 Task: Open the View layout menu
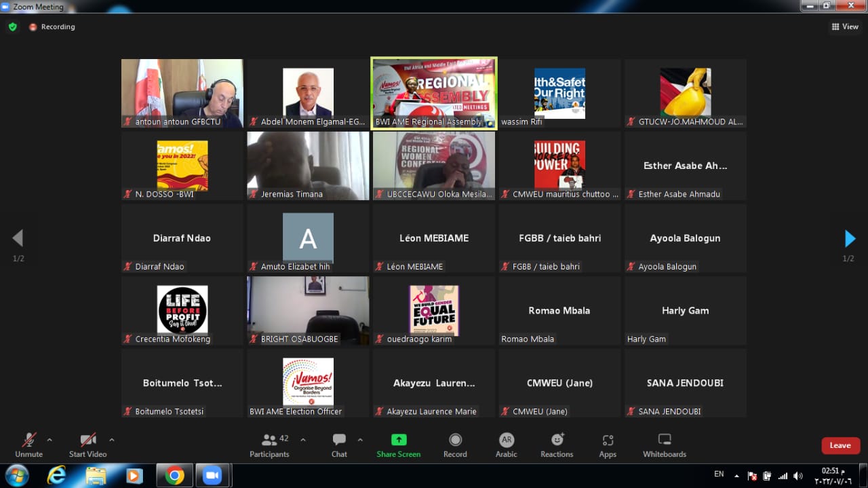tap(845, 27)
